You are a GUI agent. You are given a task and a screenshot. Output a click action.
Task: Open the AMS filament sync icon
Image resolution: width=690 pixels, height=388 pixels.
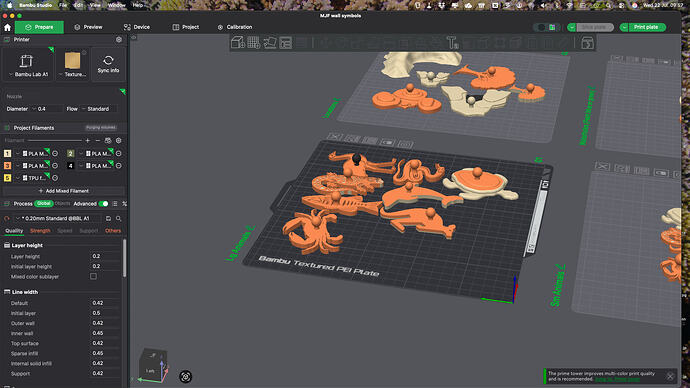(x=108, y=140)
